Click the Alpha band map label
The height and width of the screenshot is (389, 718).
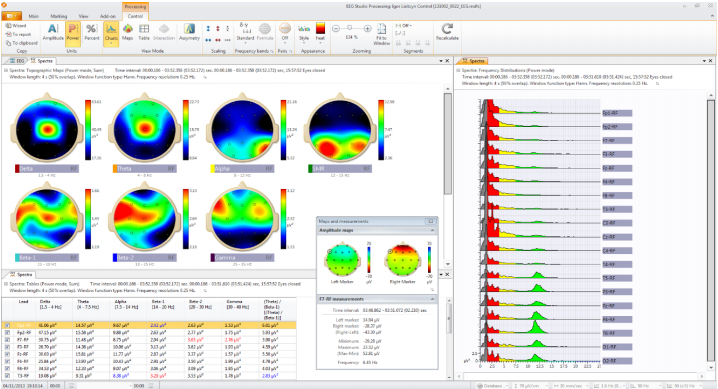click(x=242, y=169)
